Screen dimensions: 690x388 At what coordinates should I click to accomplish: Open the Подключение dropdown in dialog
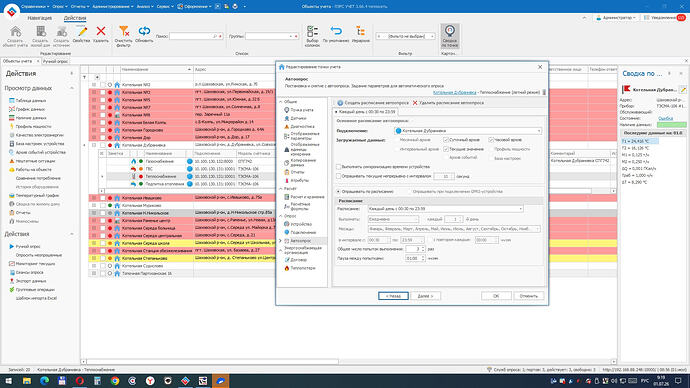coord(468,131)
